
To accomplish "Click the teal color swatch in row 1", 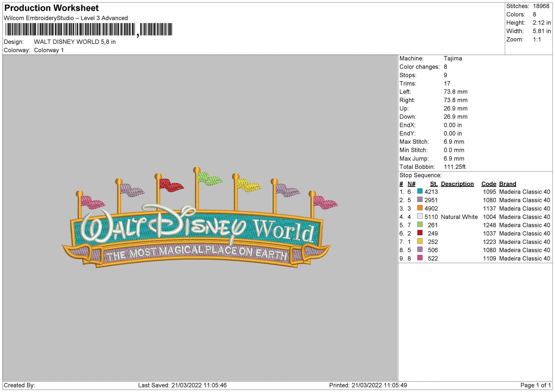I will pyautogui.click(x=420, y=191).
